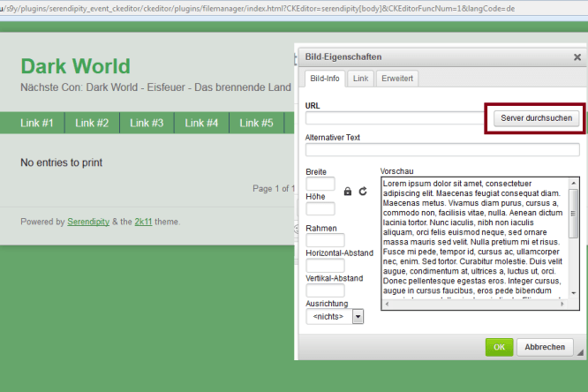
Task: Open Link #3 in the navigation bar
Action: pos(147,123)
